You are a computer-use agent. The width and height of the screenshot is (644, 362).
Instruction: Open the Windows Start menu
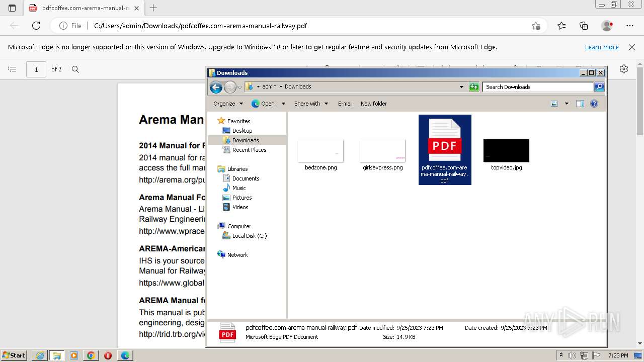[14, 355]
